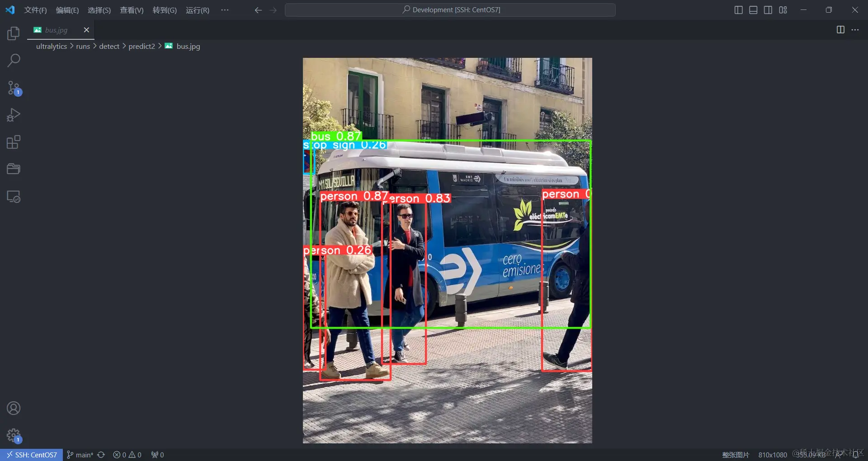Toggle the bottom panel layout button

(753, 10)
